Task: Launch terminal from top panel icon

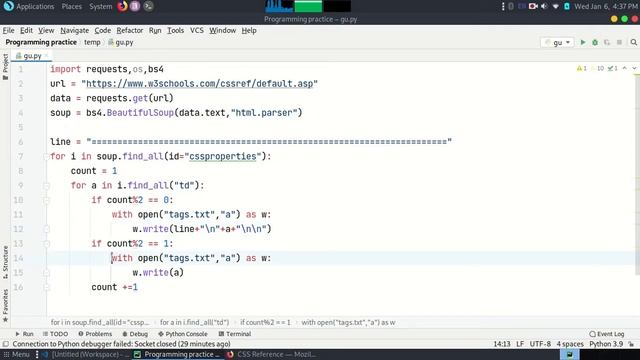Action: click(149, 6)
